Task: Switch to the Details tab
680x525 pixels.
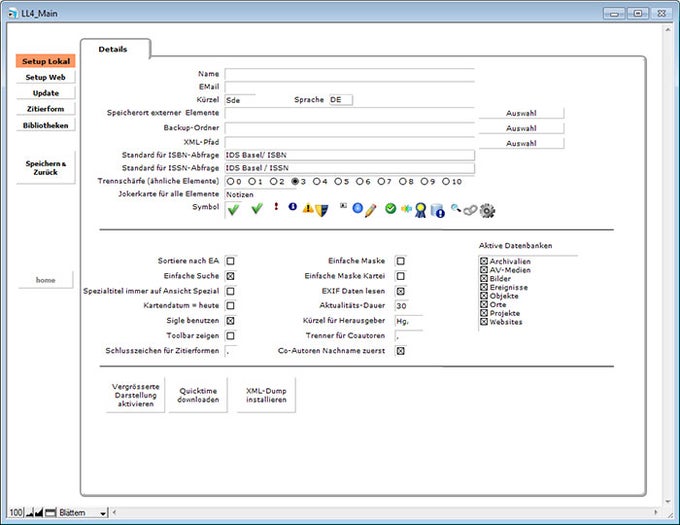Action: (x=113, y=49)
